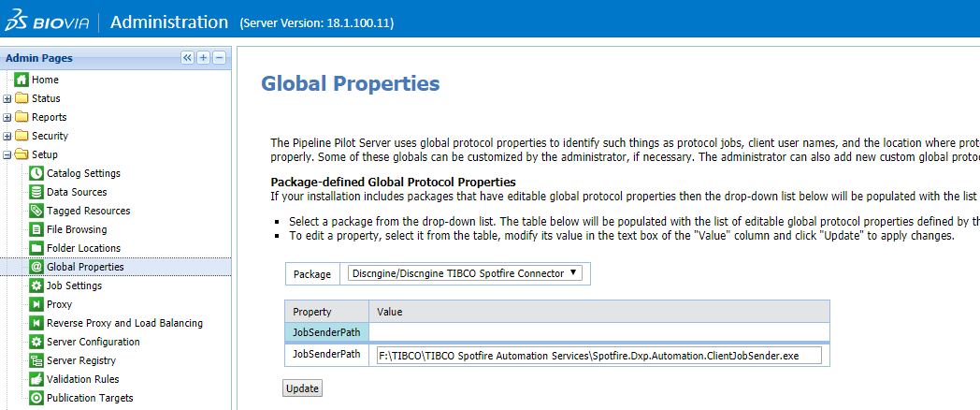This screenshot has width=980, height=410.
Task: Click the Publication Targets target icon
Action: pyautogui.click(x=36, y=398)
